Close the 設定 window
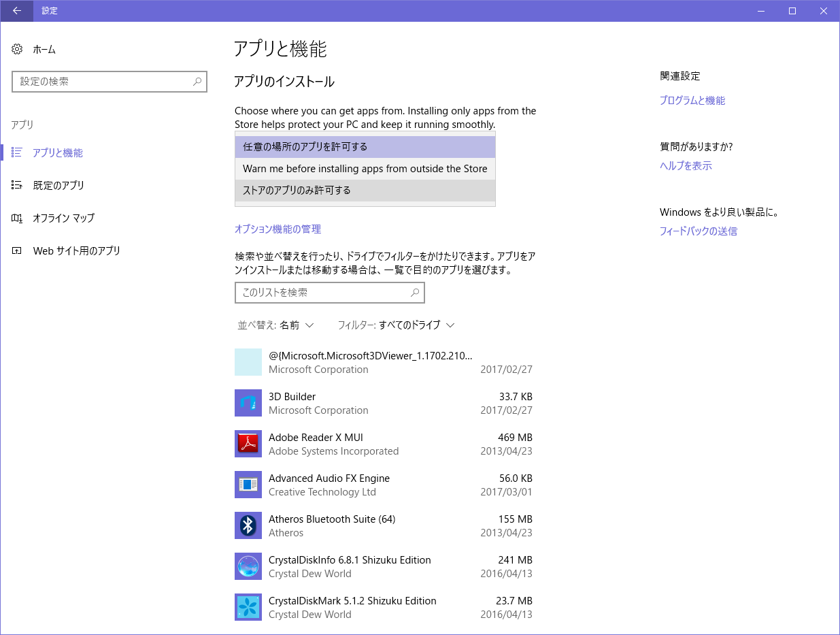 tap(824, 11)
